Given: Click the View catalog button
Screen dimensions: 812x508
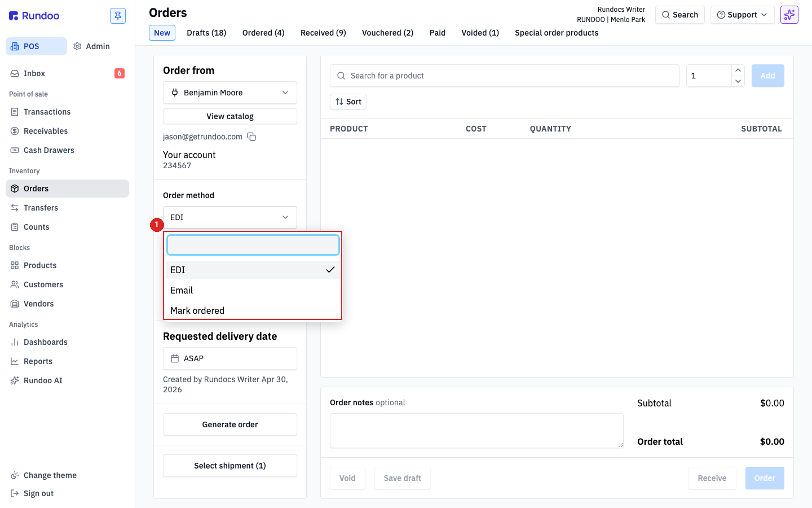Looking at the screenshot, I should pos(230,116).
